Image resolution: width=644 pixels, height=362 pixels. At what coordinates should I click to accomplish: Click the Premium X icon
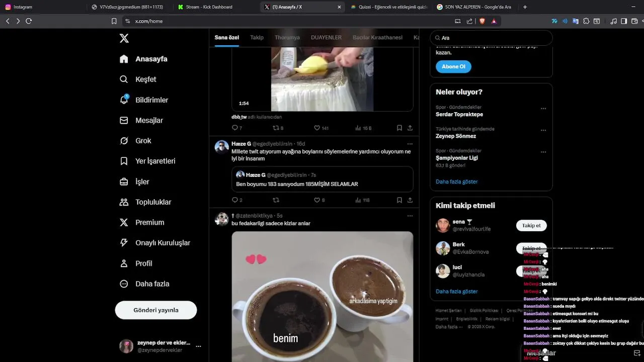[124, 222]
